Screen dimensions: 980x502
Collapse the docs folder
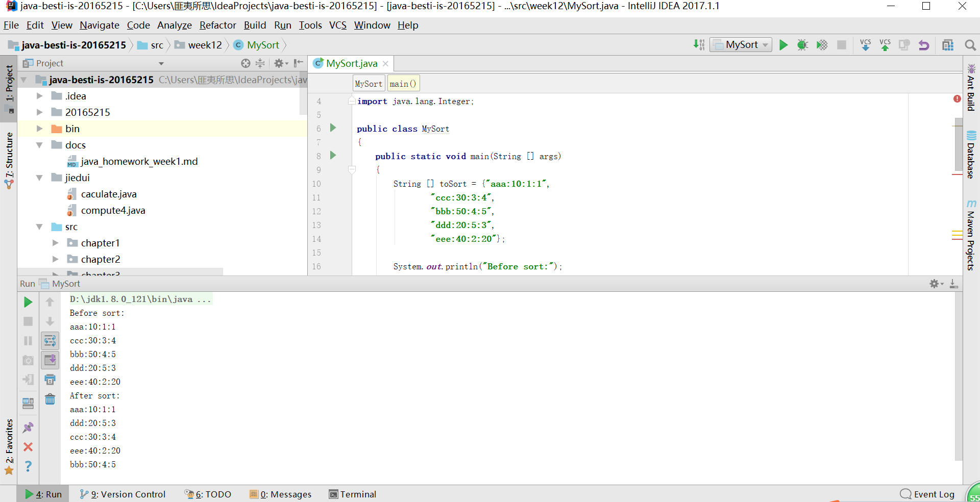pos(39,145)
